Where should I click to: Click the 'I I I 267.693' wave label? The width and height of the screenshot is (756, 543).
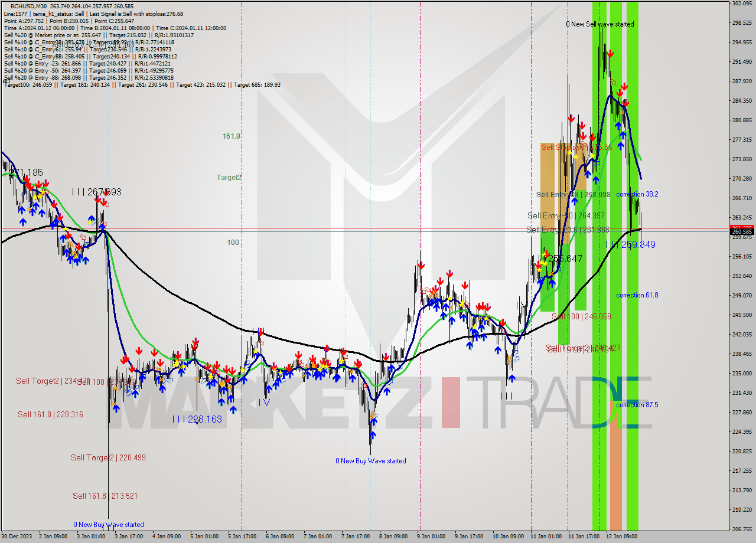pyautogui.click(x=96, y=192)
